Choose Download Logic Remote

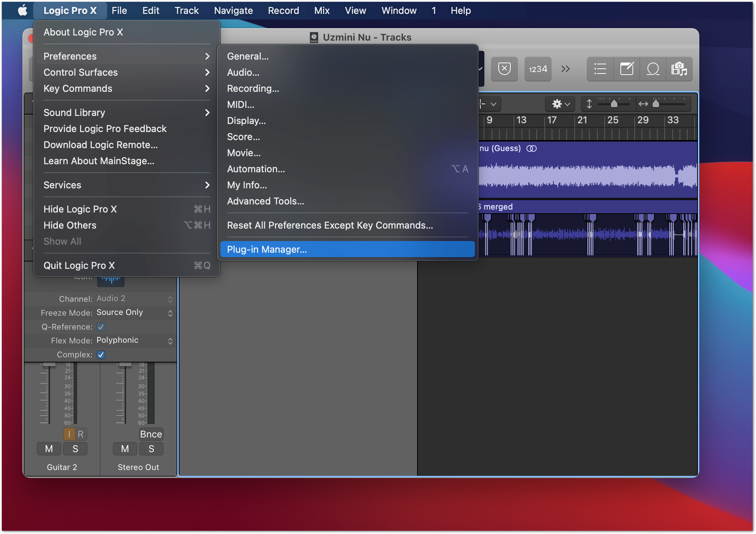[127, 145]
